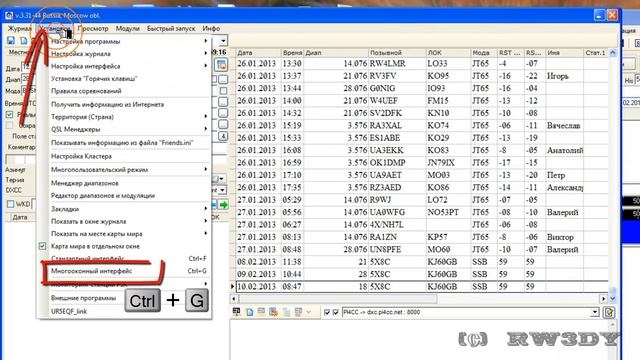Image resolution: width=640 pixels, height=360 pixels.
Task: Sort log by Имя column header
Action: pyautogui.click(x=564, y=53)
